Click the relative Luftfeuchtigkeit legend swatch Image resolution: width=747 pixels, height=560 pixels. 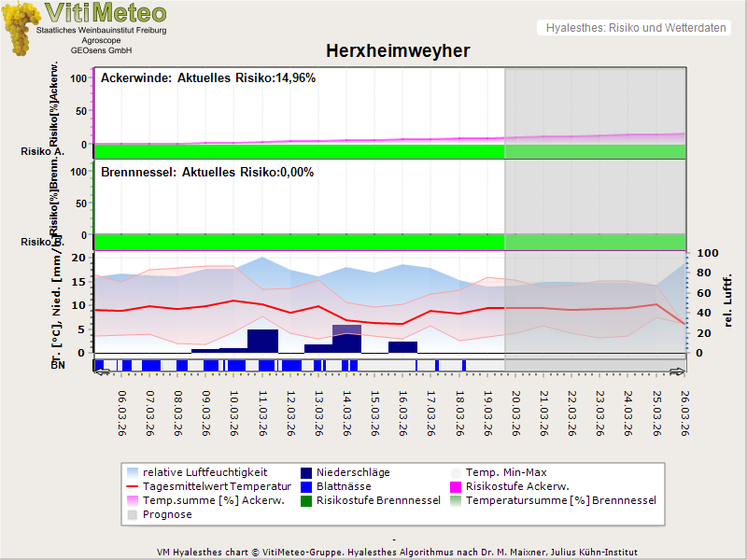point(134,473)
